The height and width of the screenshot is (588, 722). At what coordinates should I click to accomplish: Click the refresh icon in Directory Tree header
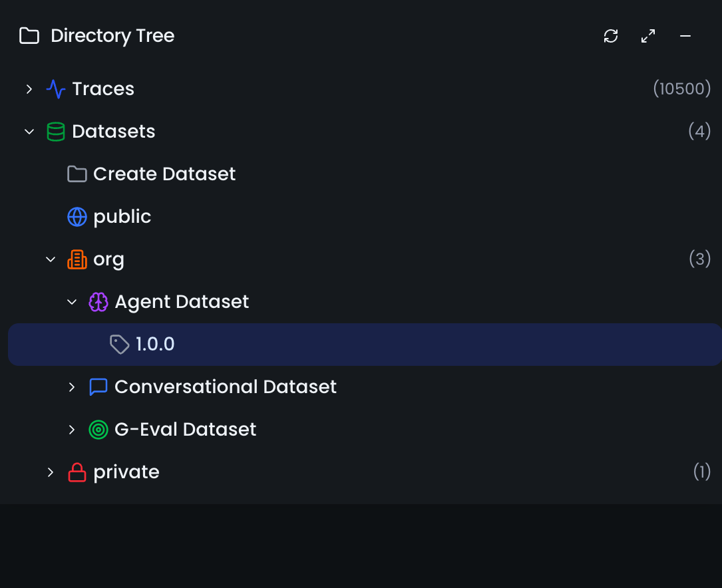pyautogui.click(x=611, y=36)
